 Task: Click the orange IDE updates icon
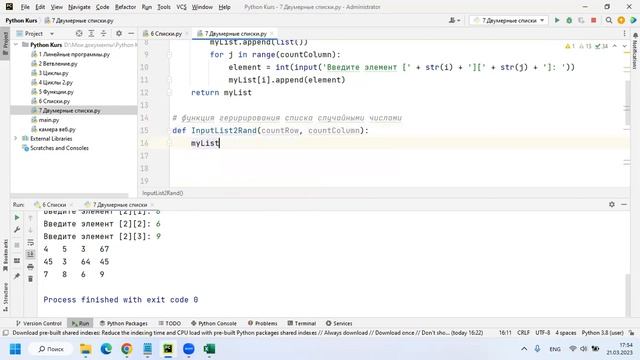coord(621,20)
